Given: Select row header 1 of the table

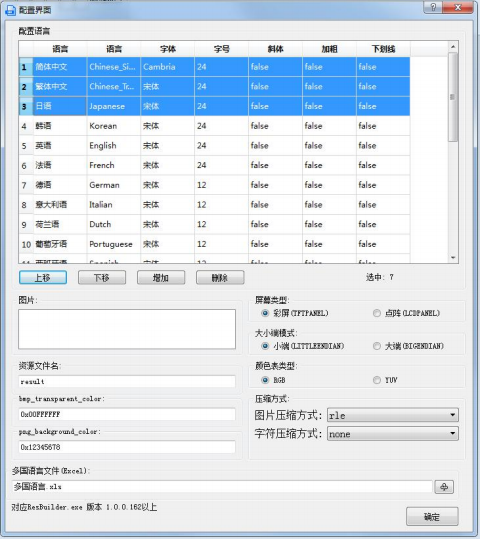Looking at the screenshot, I should 26,67.
